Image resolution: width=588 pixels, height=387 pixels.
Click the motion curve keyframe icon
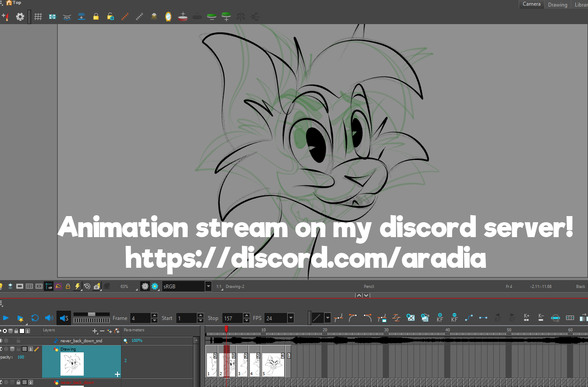point(469,318)
